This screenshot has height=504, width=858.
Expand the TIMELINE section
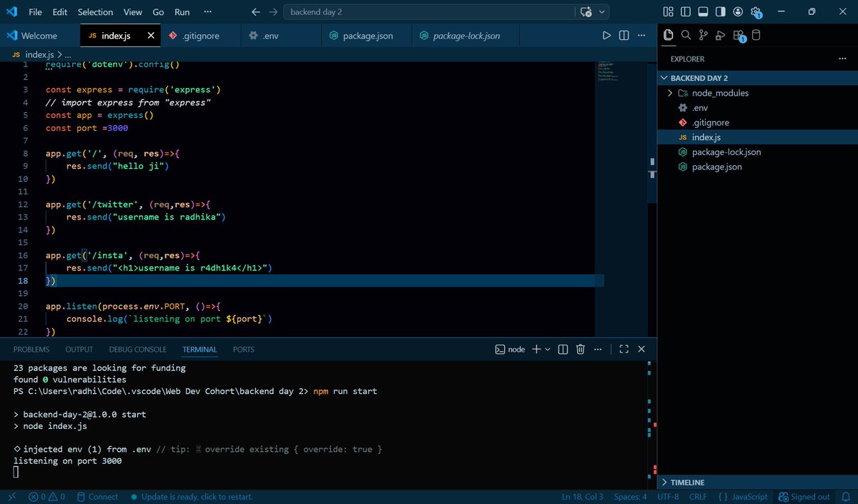click(x=758, y=483)
